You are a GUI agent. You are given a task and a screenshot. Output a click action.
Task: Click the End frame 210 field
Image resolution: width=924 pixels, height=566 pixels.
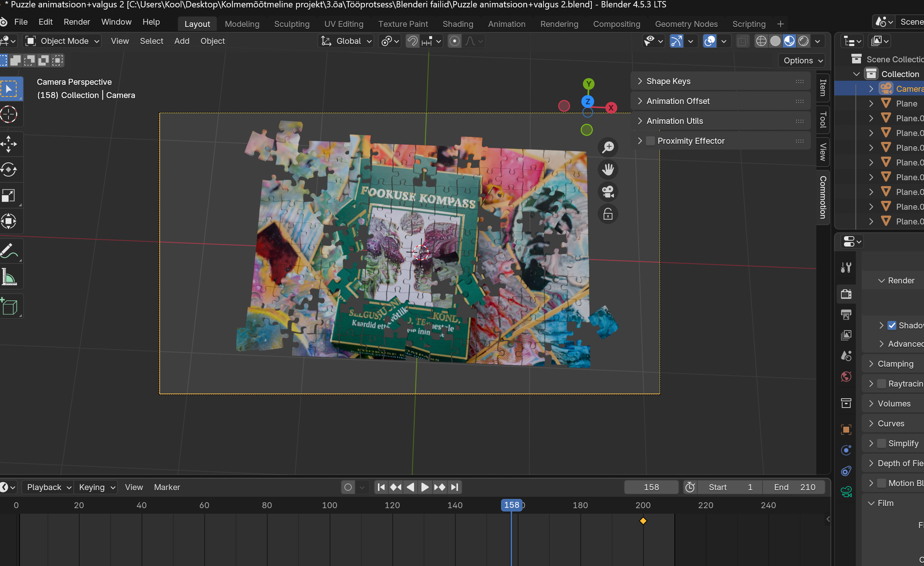point(794,487)
